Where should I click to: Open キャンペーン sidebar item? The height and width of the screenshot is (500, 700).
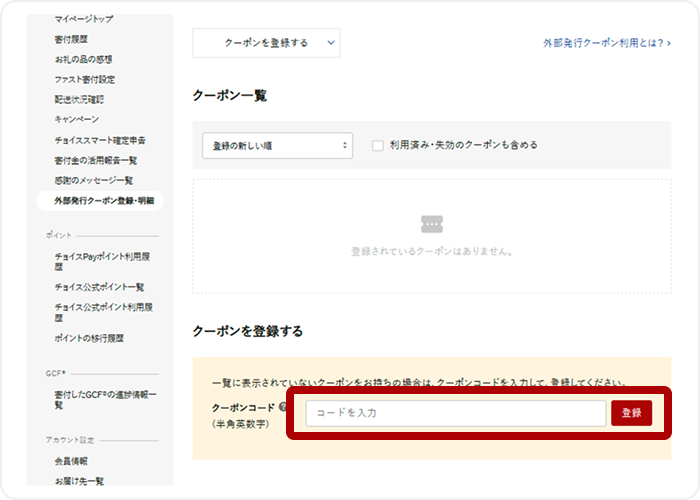[77, 119]
